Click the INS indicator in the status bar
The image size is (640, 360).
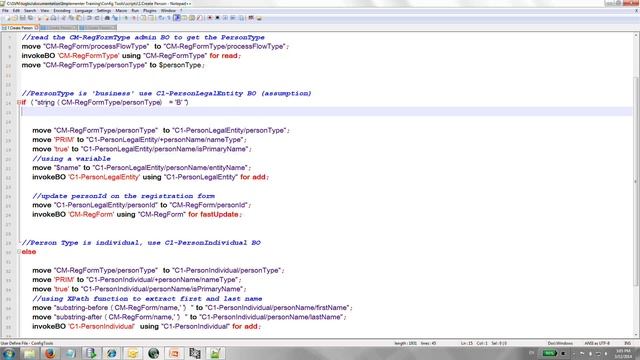coord(627,343)
